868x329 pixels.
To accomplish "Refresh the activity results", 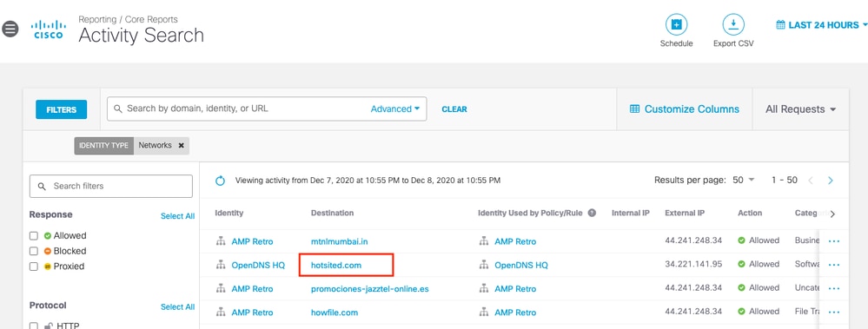I will [220, 181].
